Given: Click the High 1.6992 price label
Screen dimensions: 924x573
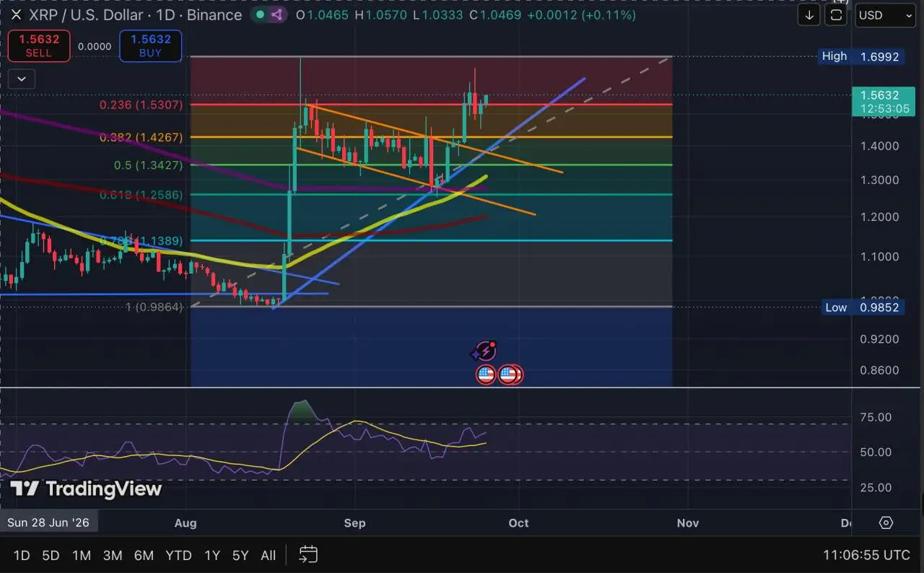Looking at the screenshot, I should [860, 56].
